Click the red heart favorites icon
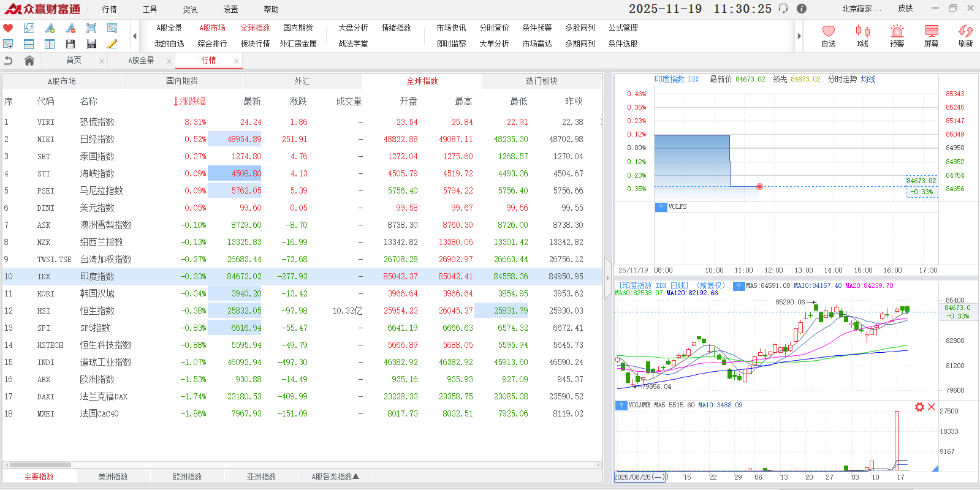The width and height of the screenshot is (980, 490). tap(8, 28)
